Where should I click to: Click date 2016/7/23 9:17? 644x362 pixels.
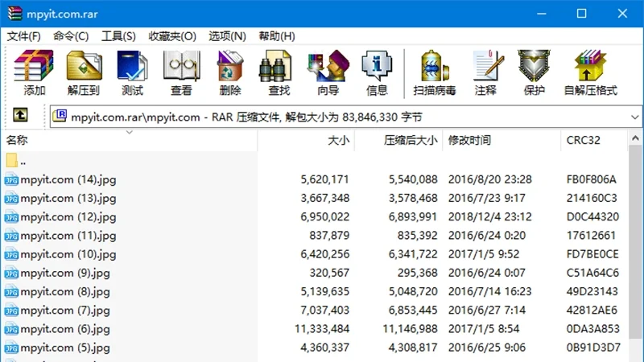(x=487, y=198)
